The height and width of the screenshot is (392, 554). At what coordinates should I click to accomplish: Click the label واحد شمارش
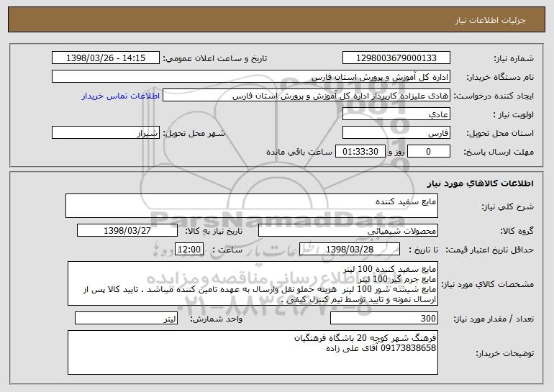click(x=217, y=319)
